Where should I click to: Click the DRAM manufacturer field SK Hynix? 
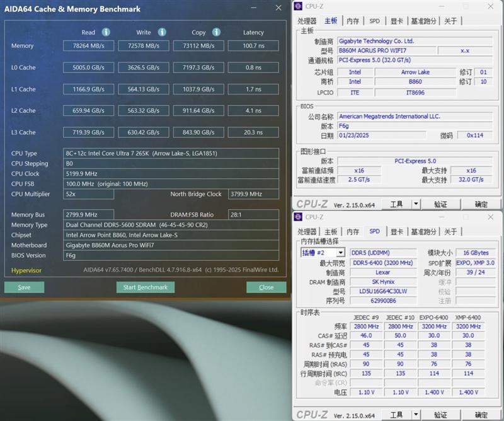pos(383,282)
